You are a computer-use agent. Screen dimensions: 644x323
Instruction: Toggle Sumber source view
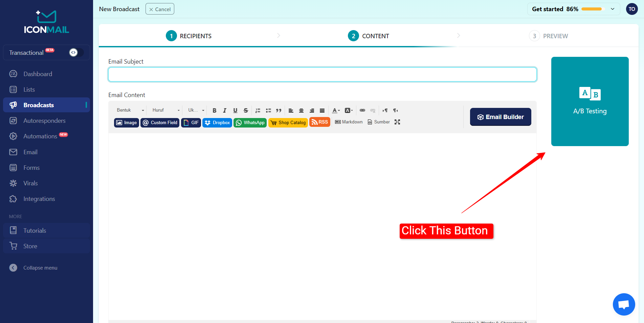pos(379,122)
